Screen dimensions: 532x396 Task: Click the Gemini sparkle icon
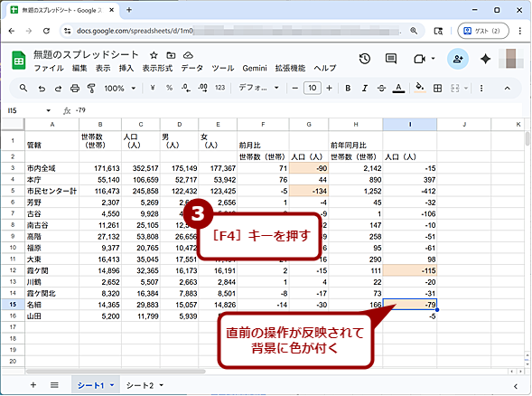[x=486, y=59]
